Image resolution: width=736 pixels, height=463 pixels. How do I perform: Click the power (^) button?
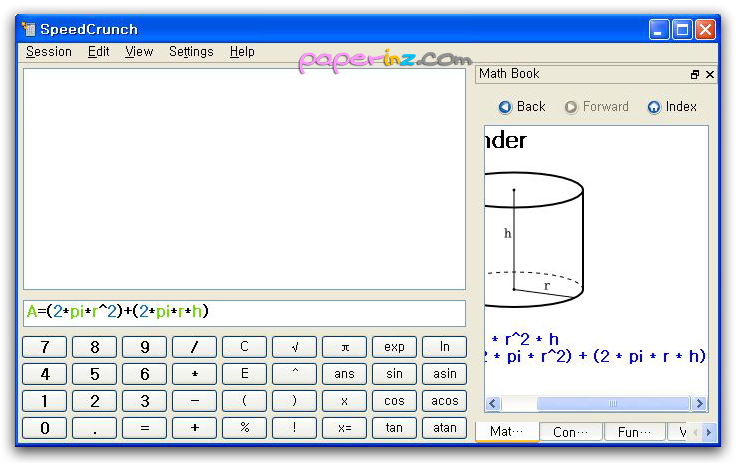[294, 374]
